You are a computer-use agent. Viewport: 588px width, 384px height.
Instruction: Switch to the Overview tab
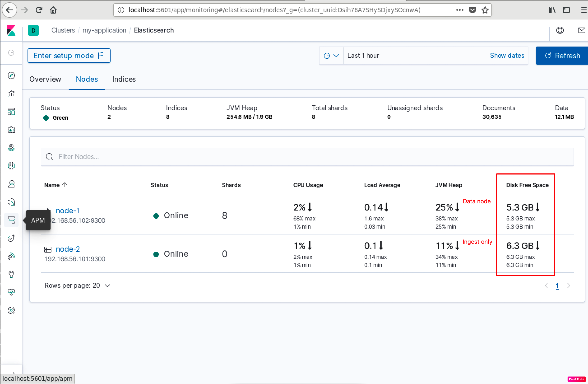tap(45, 79)
